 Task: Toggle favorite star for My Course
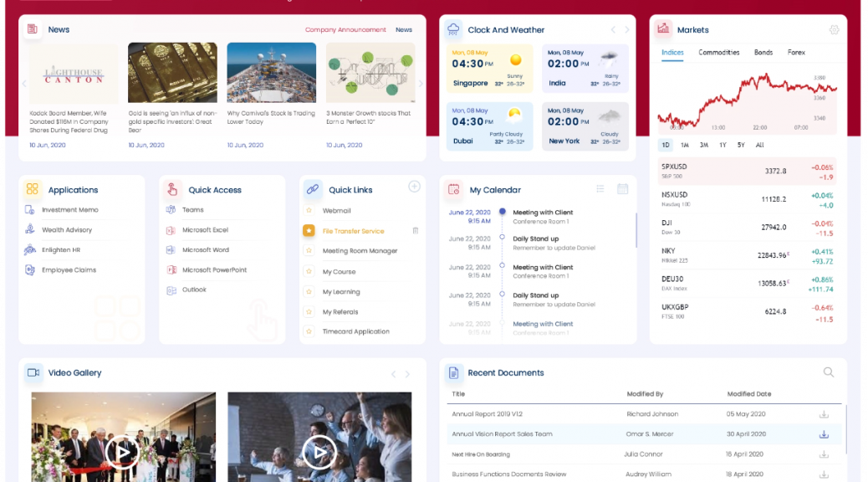pyautogui.click(x=309, y=271)
